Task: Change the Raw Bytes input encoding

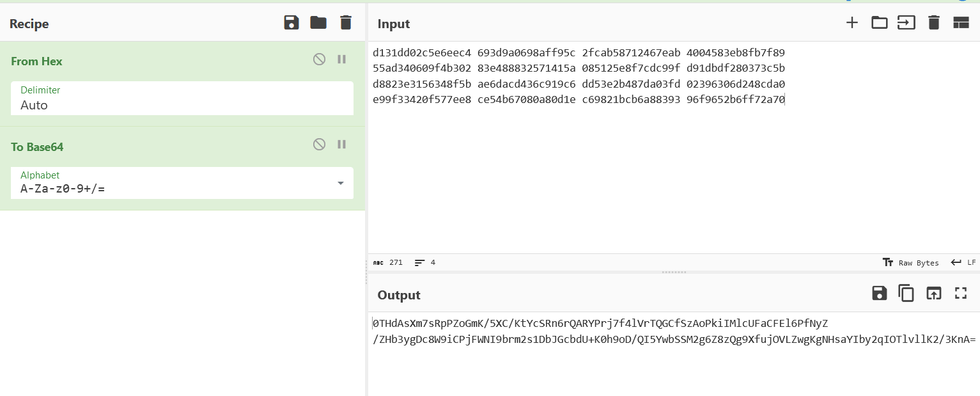Action: coord(911,263)
